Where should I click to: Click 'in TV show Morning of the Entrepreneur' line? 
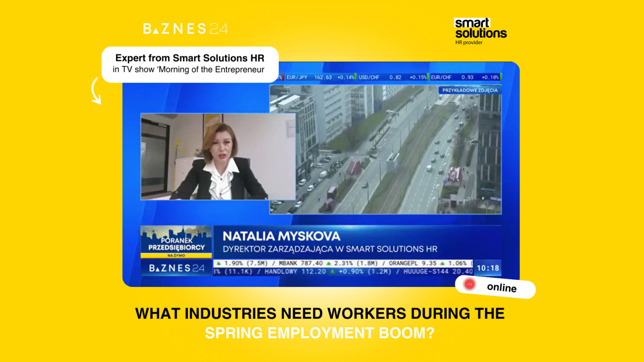click(x=189, y=69)
